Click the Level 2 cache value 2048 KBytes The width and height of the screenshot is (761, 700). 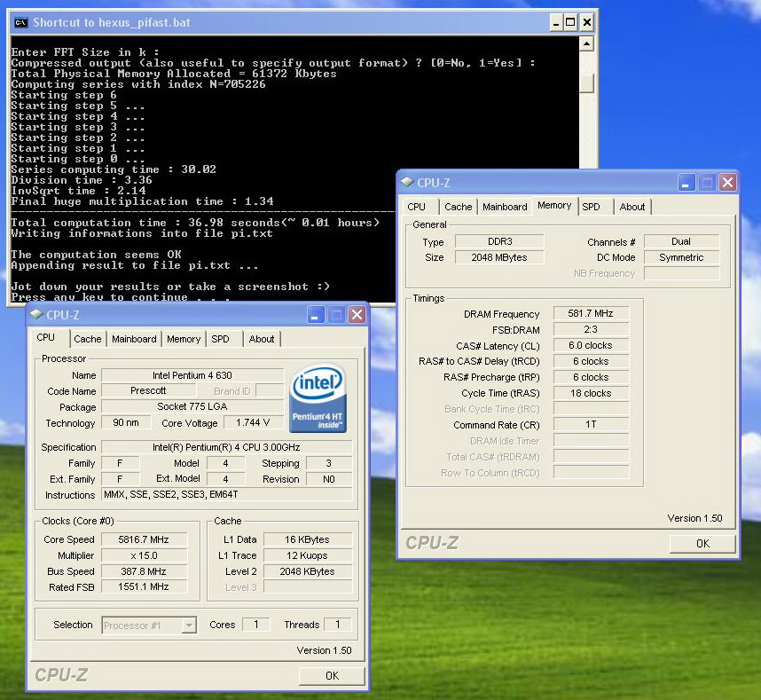click(x=307, y=571)
